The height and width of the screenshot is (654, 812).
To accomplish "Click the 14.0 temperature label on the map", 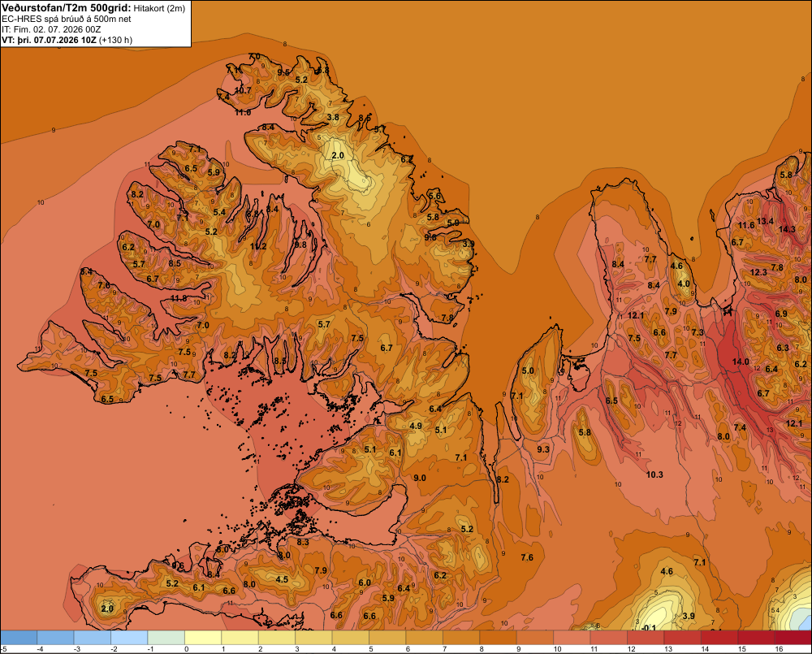I will pyautogui.click(x=741, y=362).
